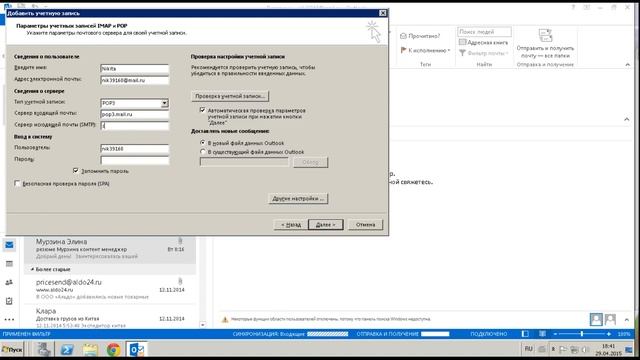This screenshot has height=360, width=640.
Task: Click the Your Name input field
Action: click(x=135, y=69)
